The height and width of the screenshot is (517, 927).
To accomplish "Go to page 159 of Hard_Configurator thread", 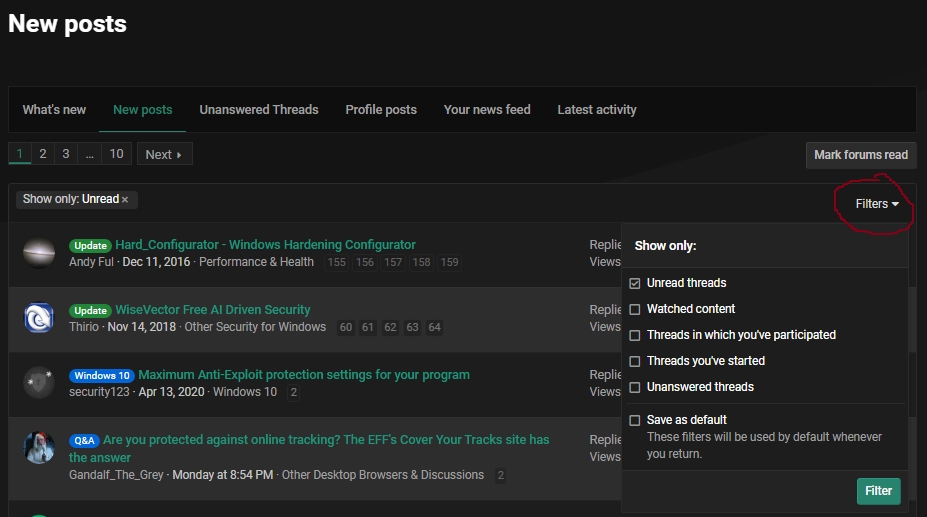I will (449, 262).
